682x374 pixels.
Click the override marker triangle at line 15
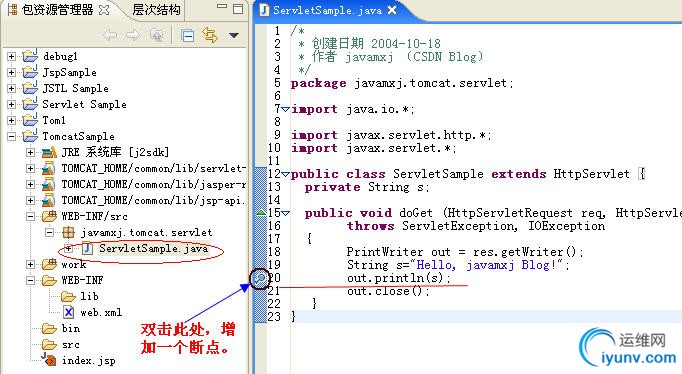click(261, 213)
